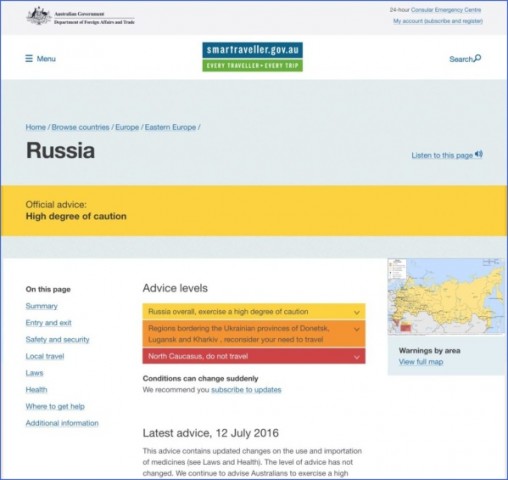Open 24-hour Consular Emergency Centre link
Viewport: 508px width, 480px height.
click(446, 10)
